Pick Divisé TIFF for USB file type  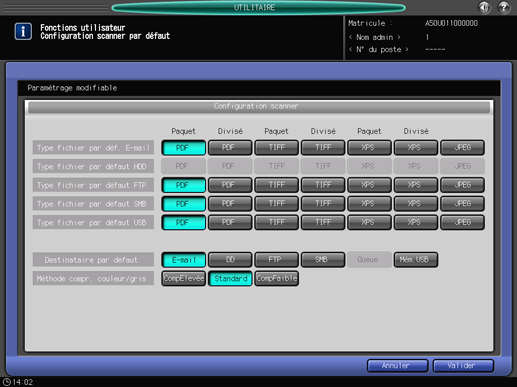[x=323, y=222]
